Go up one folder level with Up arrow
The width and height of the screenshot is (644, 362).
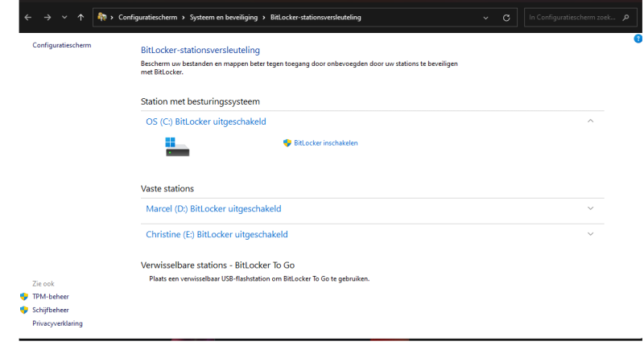coord(80,17)
